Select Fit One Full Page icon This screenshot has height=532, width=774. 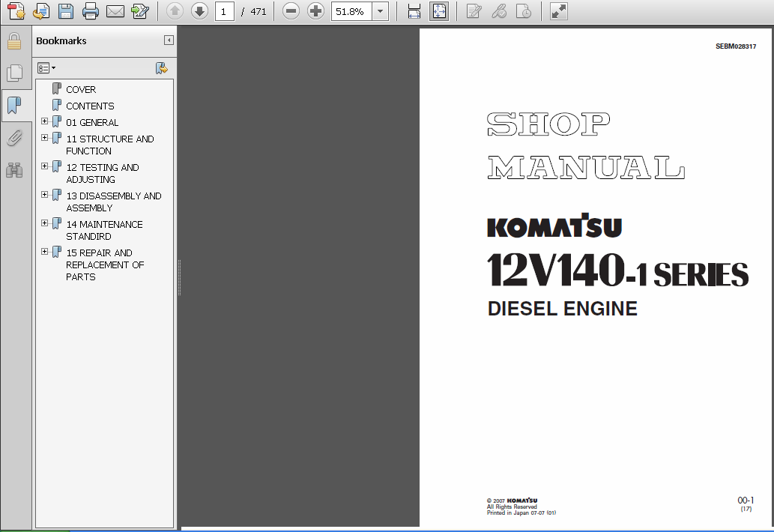point(439,11)
